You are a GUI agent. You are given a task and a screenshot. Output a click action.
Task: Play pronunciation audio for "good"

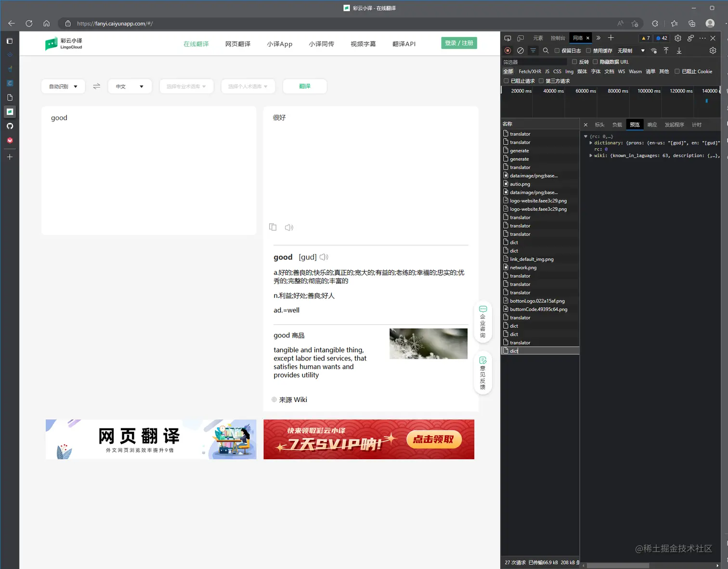coord(324,257)
